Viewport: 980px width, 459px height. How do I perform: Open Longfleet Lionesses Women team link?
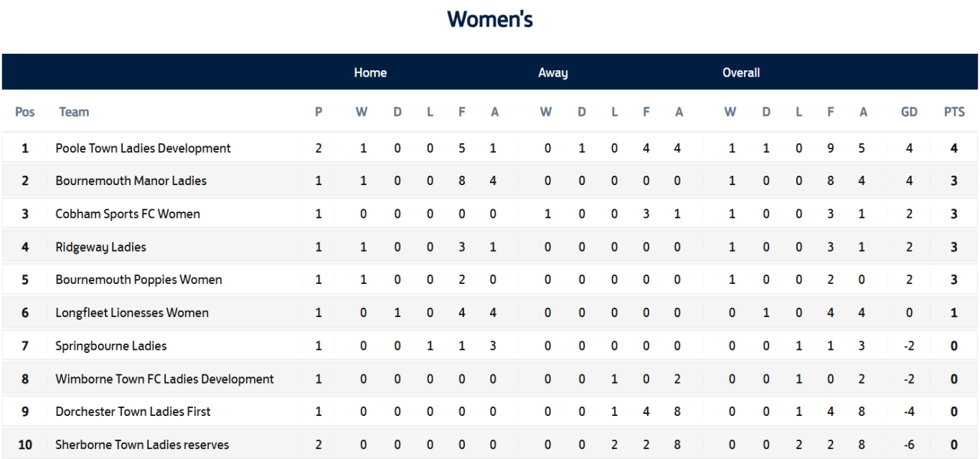[x=132, y=313]
